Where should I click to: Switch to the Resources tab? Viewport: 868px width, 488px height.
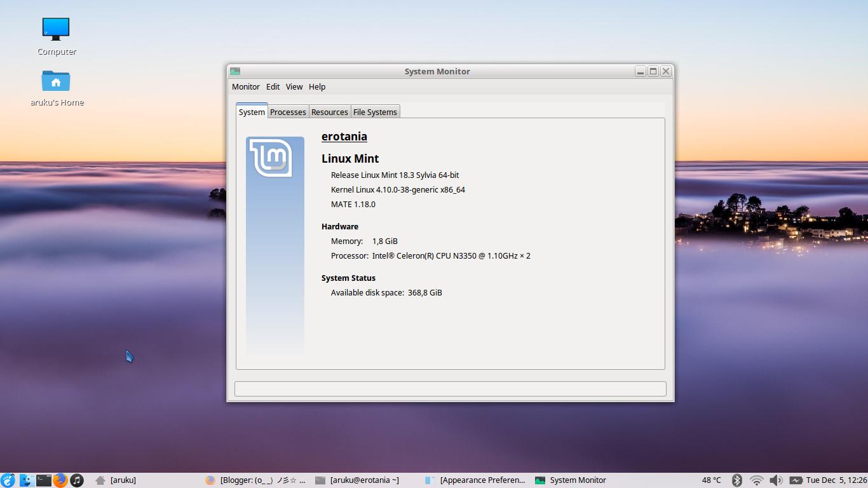click(x=330, y=112)
